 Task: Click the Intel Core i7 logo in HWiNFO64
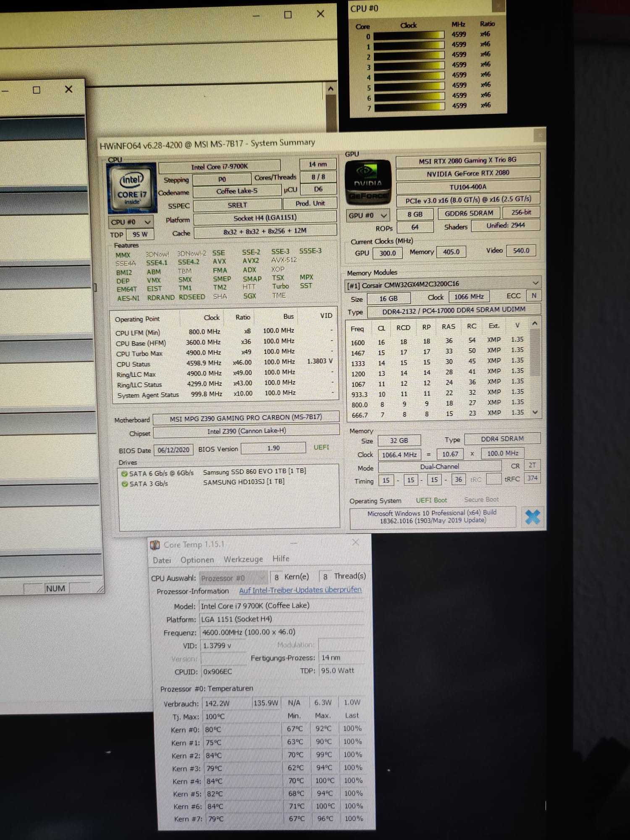pos(132,188)
